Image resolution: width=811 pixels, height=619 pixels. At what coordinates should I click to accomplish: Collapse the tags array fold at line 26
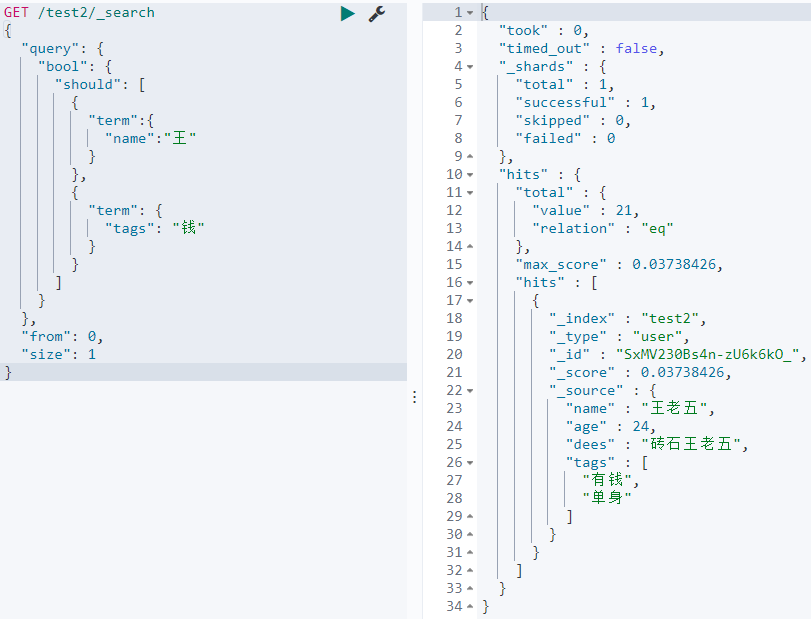coord(470,462)
